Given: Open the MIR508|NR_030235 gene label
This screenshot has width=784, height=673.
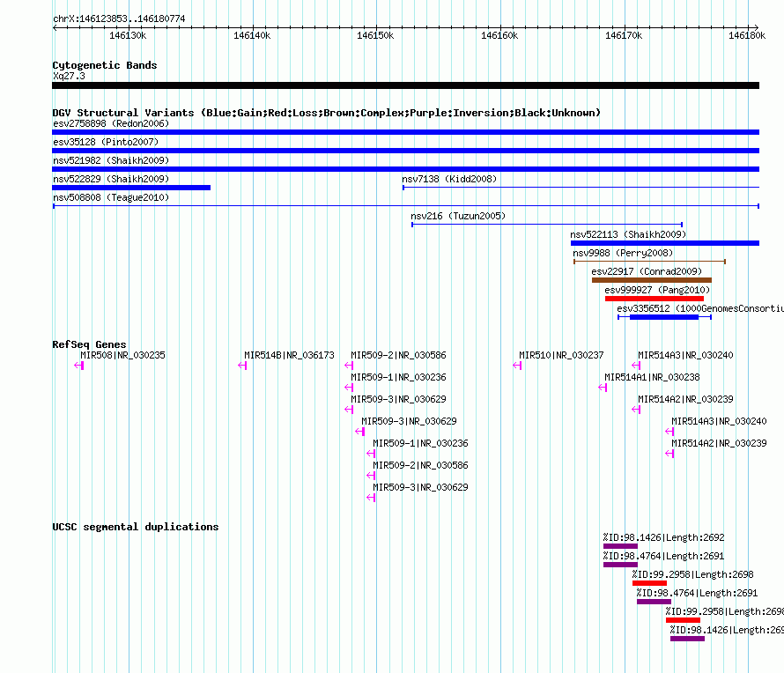Looking at the screenshot, I should [x=122, y=355].
